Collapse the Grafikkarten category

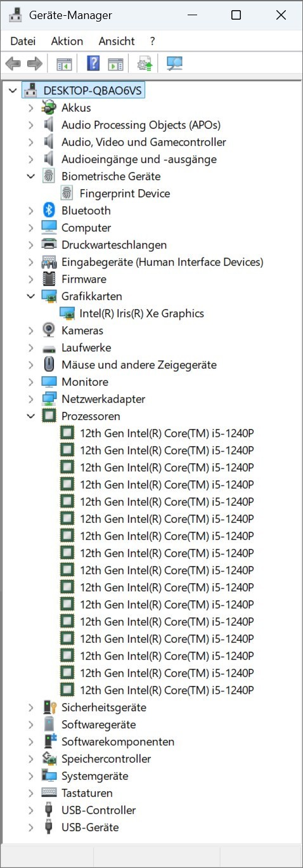click(x=30, y=296)
